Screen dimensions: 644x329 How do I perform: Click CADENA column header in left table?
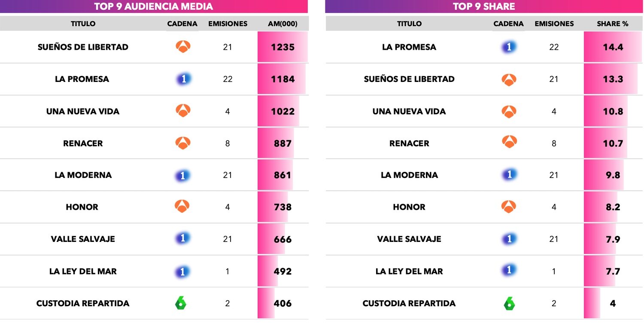[x=182, y=24]
